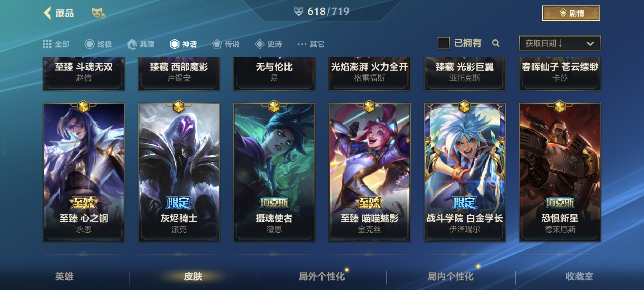Screen dimensions: 644x290
Task: Filter skins by 终极 tier
Action: 98,44
